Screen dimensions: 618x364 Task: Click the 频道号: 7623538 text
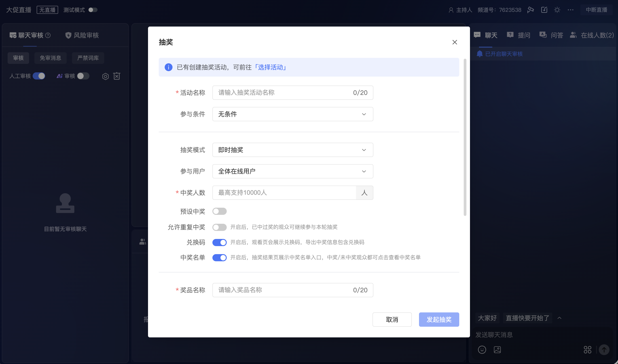(499, 10)
